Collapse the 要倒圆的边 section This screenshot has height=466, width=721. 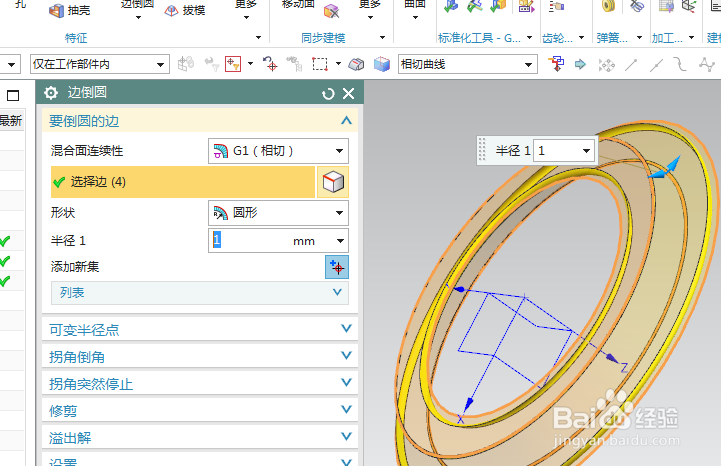coord(346,121)
